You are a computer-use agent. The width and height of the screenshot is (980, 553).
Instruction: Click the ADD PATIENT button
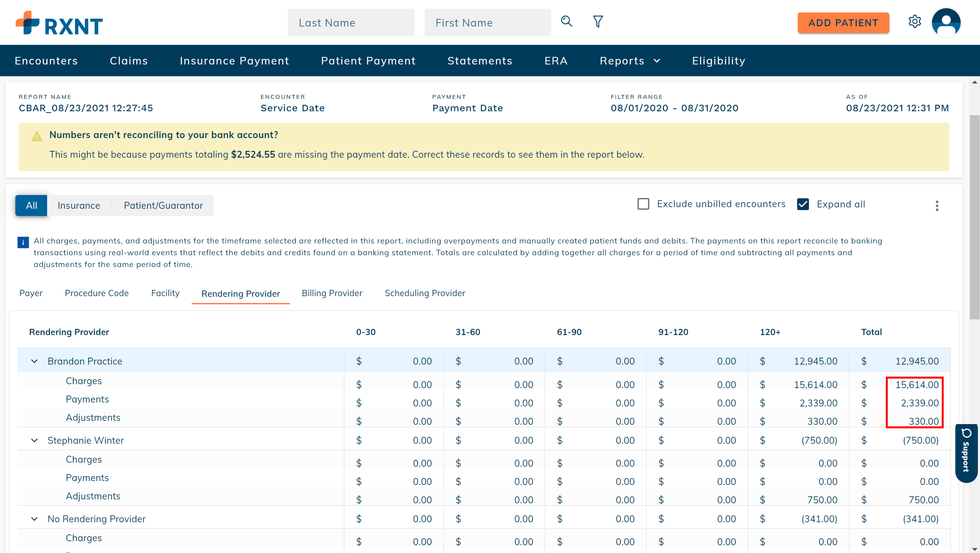(843, 23)
